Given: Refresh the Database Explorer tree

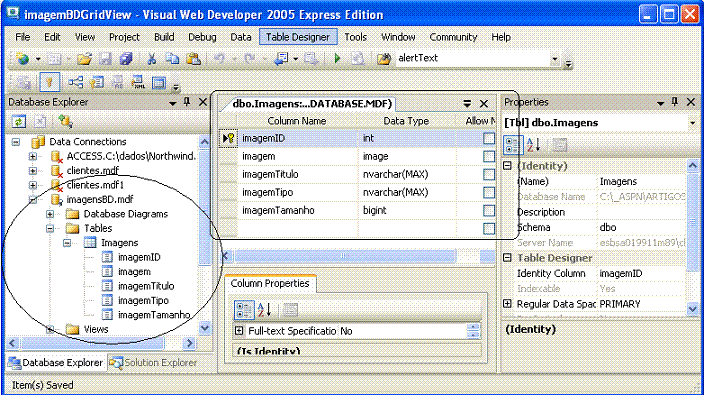Looking at the screenshot, I should tap(19, 121).
